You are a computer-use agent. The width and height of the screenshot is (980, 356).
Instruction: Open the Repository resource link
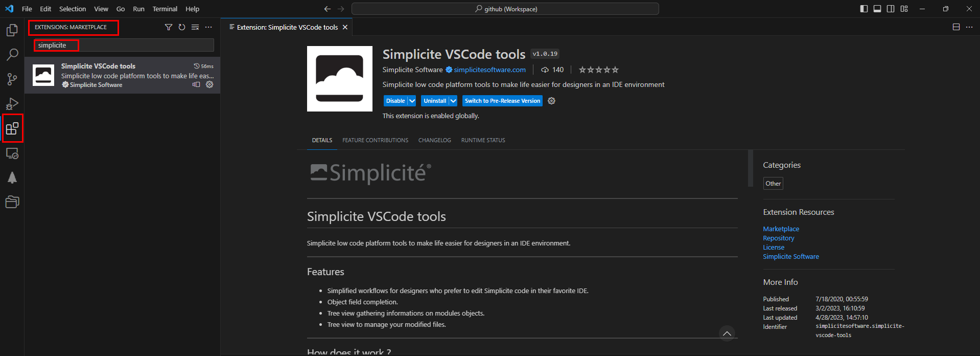(778, 238)
